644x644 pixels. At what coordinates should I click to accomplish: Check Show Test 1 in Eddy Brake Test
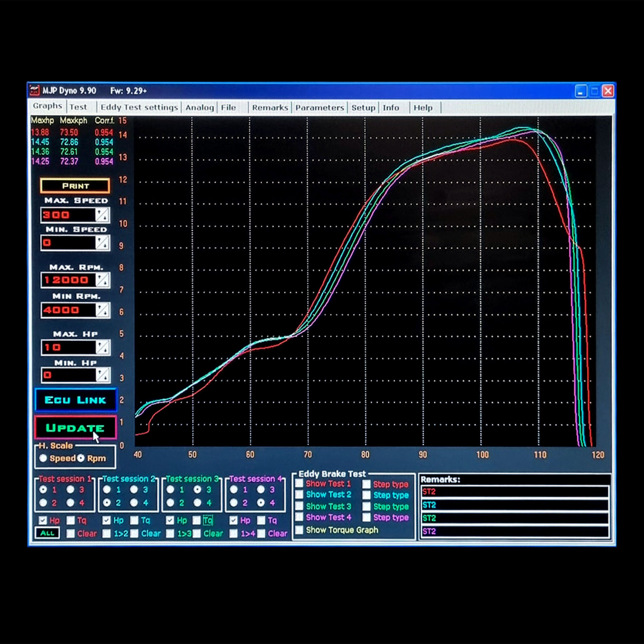point(299,483)
